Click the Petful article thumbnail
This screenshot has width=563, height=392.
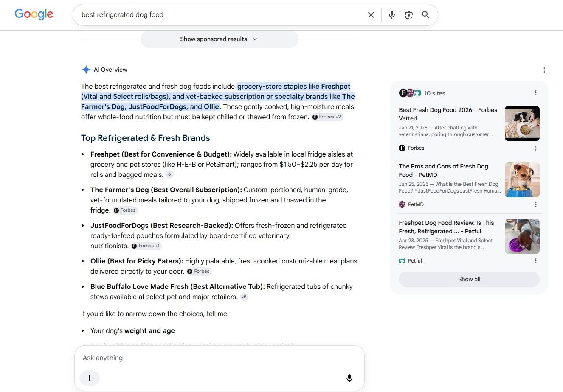[x=522, y=236]
